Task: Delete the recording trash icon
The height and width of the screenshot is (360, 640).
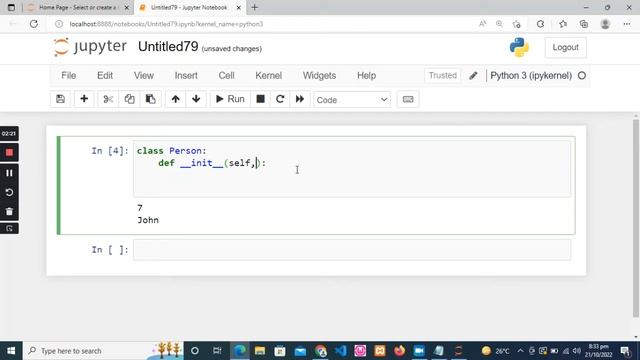Action: (9, 211)
